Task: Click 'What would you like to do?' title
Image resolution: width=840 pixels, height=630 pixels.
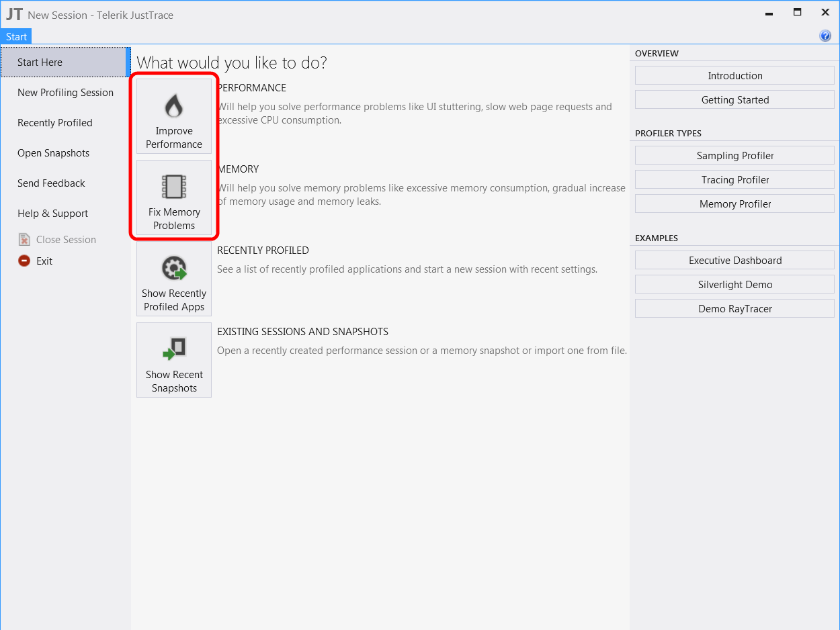Action: pyautogui.click(x=232, y=63)
